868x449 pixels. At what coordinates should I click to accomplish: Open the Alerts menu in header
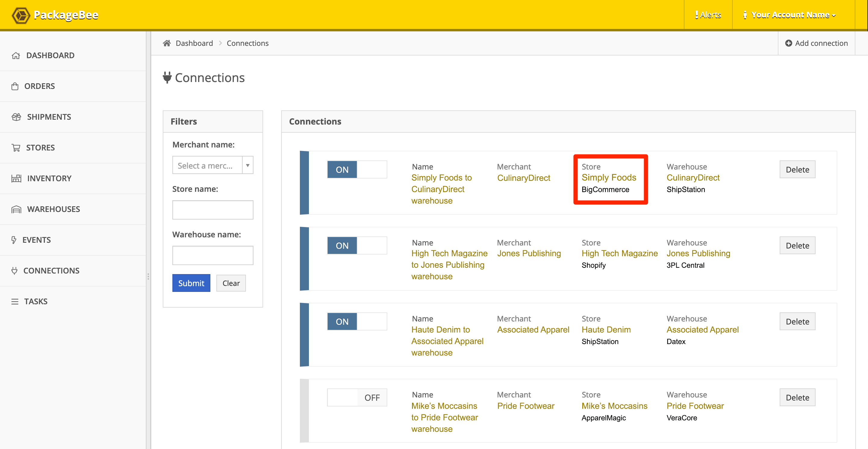coord(708,15)
